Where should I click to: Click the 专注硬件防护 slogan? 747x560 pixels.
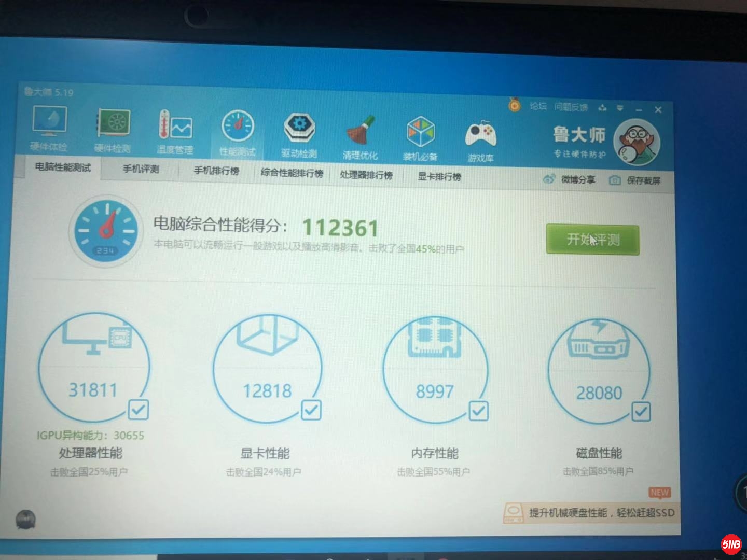(x=579, y=153)
